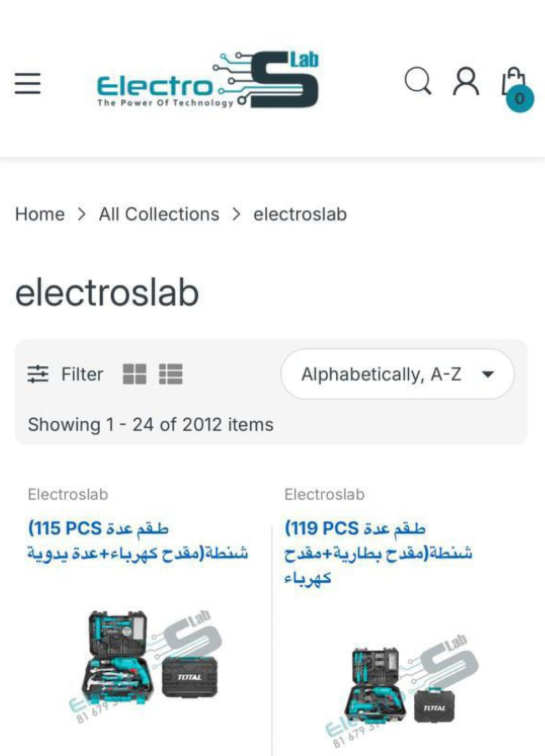Open the 119 PCS tool set title link
Image resolution: width=545 pixels, height=756 pixels.
(378, 553)
